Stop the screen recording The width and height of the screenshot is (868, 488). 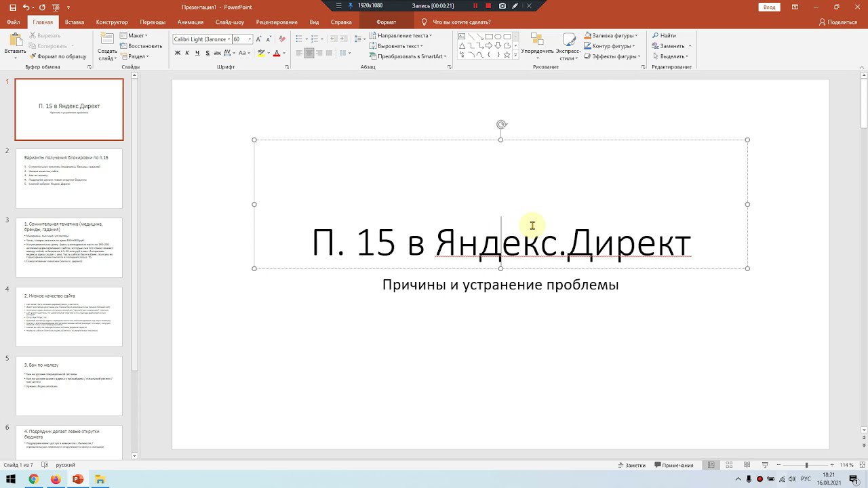tap(488, 5)
